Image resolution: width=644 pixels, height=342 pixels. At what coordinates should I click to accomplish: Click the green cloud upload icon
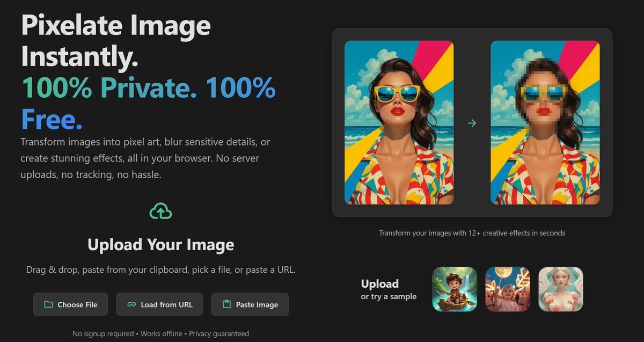(160, 212)
